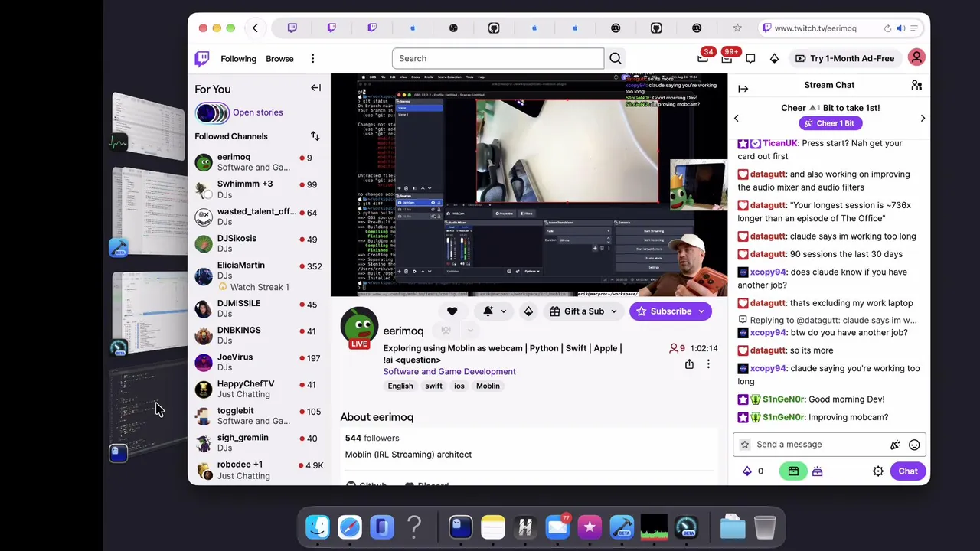The image size is (980, 551).
Task: Click the cake icon next to channel points
Action: pos(817,471)
